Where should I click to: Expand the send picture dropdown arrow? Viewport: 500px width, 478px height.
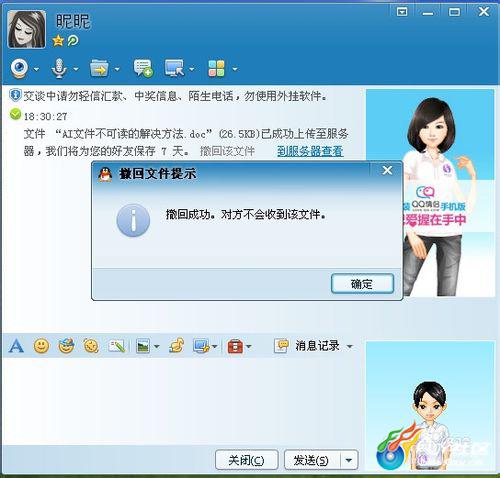click(156, 347)
